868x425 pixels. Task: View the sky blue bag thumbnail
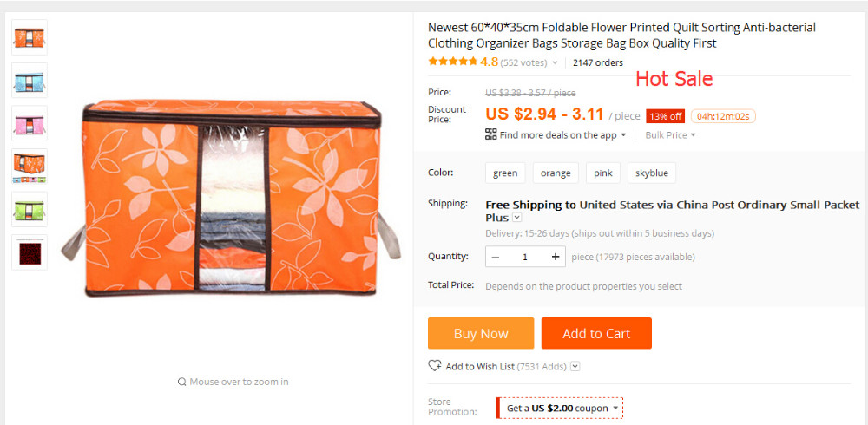pos(30,81)
